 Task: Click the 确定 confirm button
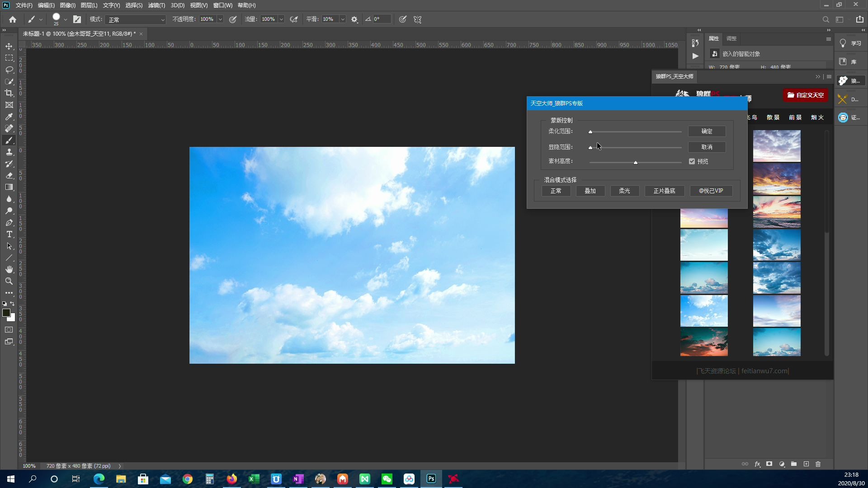[x=707, y=131]
